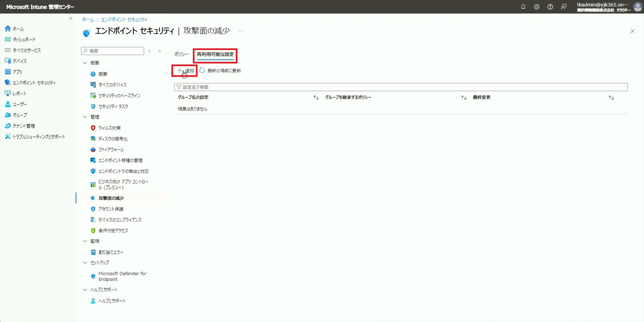Sort by グループを継承するポリシー column arrows
The width and height of the screenshot is (644, 322).
[464, 97]
